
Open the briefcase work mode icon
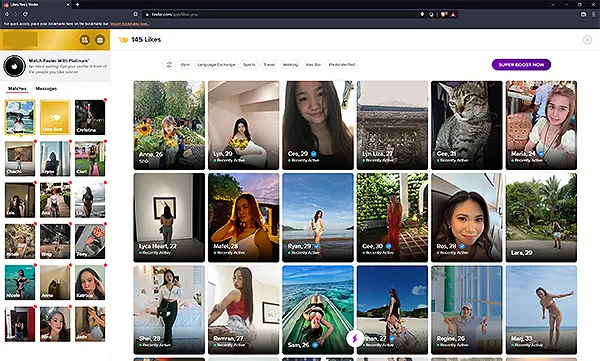click(x=100, y=40)
